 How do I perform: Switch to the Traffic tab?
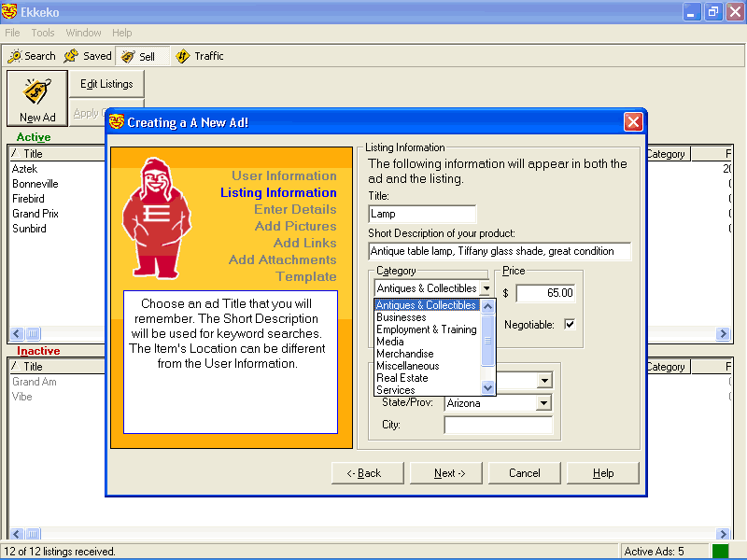(x=200, y=56)
